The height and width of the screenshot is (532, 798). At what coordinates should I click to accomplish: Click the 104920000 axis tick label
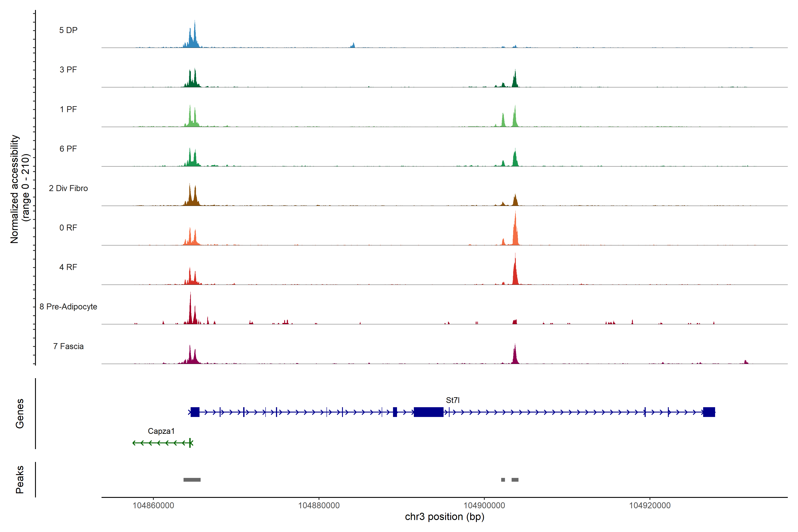tap(650, 506)
